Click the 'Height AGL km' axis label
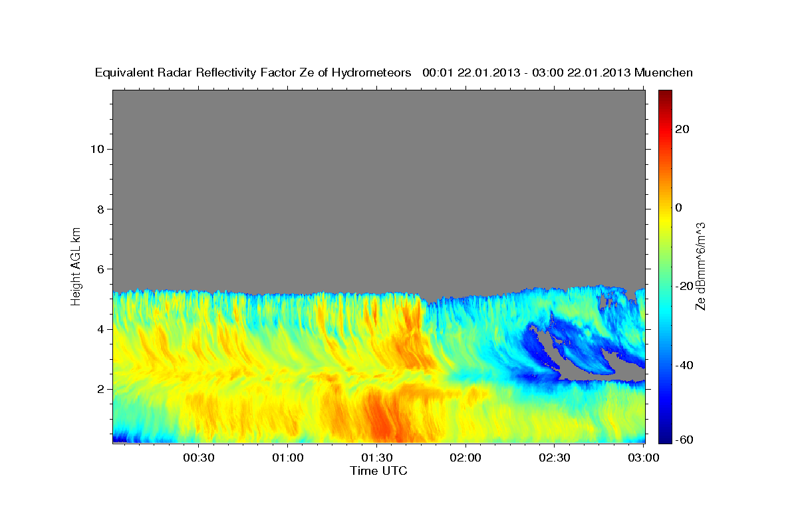Image resolution: width=798 pixels, height=532 pixels. (76, 265)
